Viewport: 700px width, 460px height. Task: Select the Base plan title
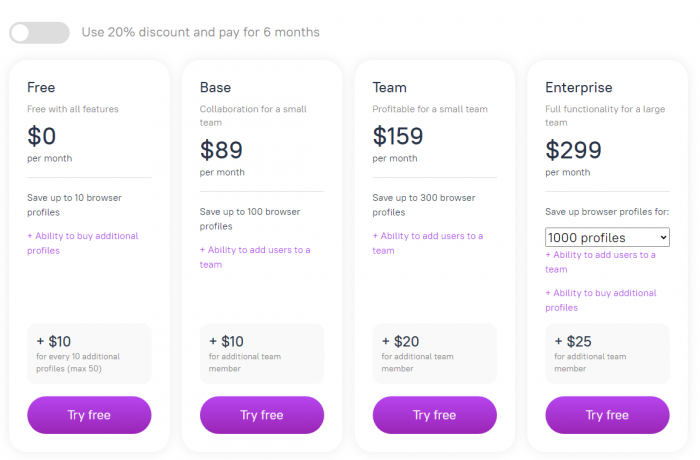click(x=215, y=87)
